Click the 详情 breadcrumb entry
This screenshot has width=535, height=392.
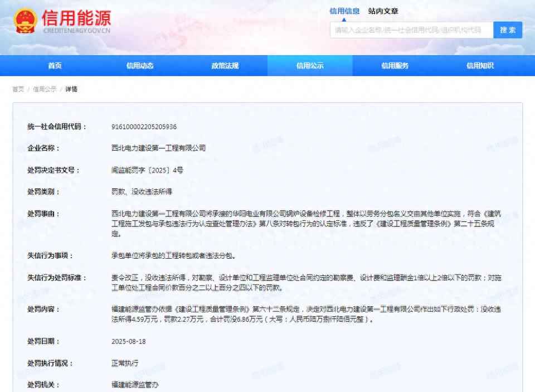70,88
